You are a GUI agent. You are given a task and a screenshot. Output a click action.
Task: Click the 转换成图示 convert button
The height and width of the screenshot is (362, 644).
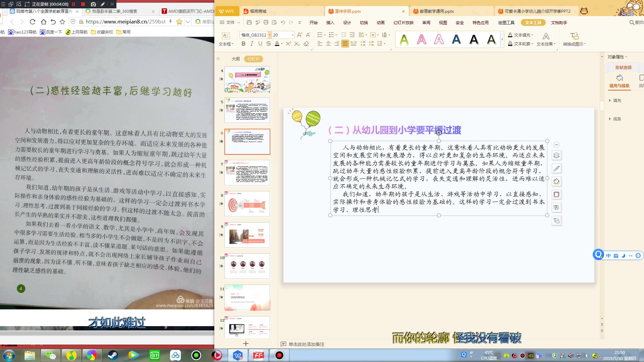point(575,40)
